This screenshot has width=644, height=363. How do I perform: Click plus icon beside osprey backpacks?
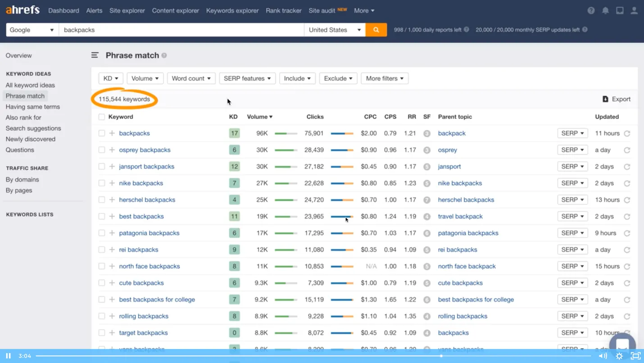(x=112, y=150)
